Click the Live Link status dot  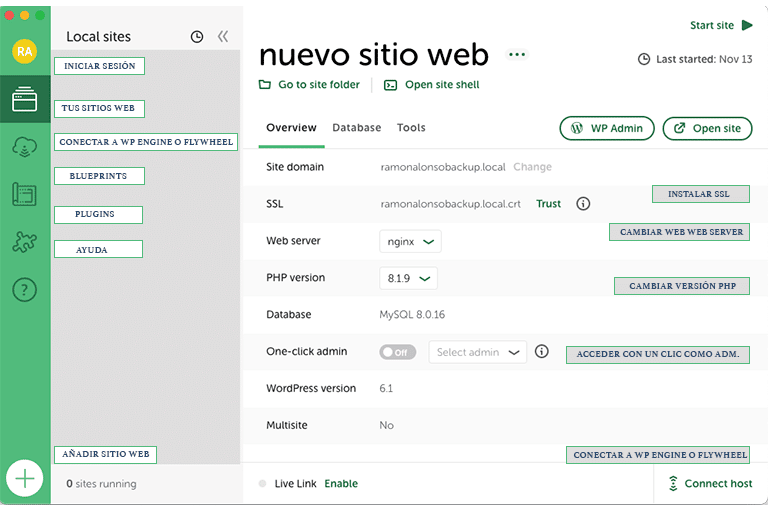pos(263,484)
